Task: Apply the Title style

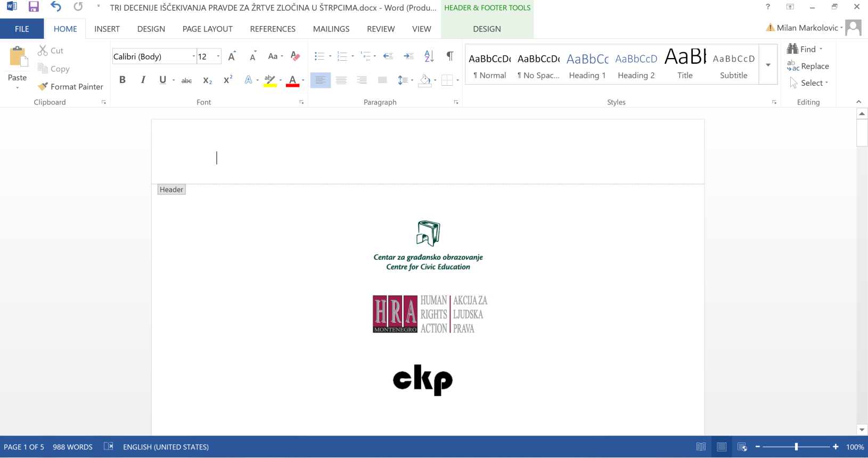Action: 685,64
